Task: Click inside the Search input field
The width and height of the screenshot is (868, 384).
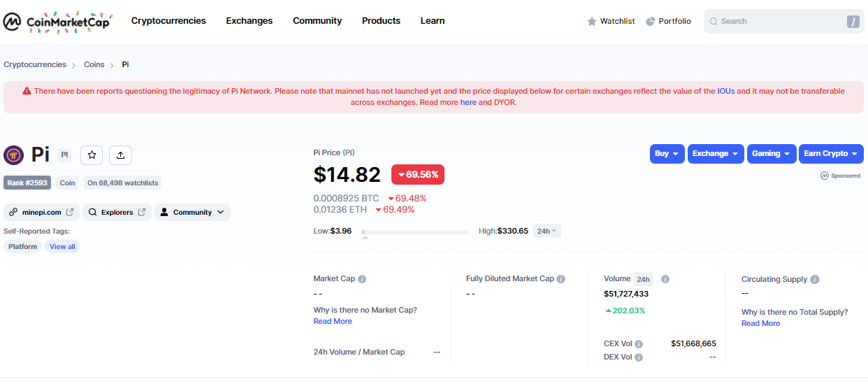Action: [784, 22]
